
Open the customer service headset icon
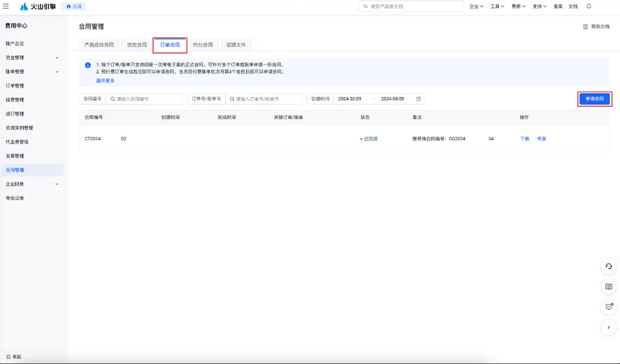pyautogui.click(x=609, y=266)
